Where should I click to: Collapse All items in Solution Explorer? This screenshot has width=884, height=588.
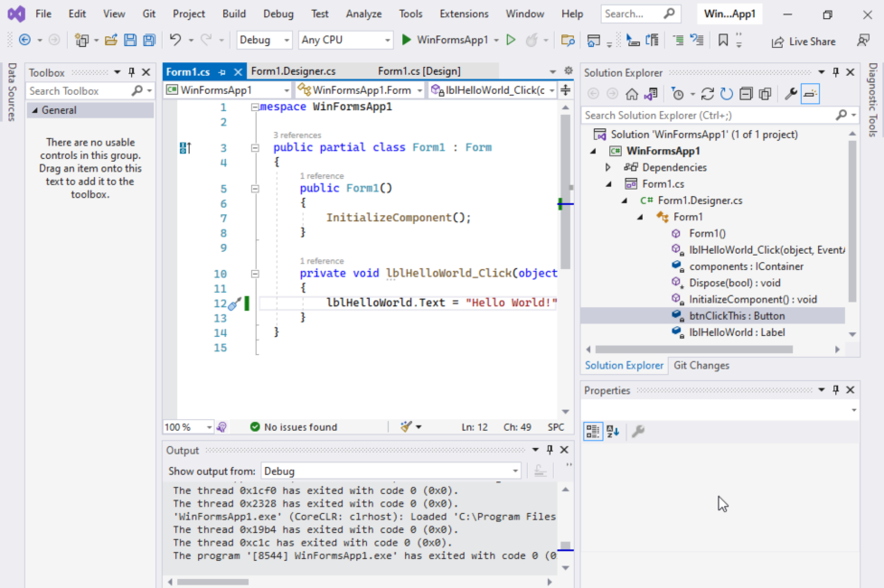tap(746, 94)
